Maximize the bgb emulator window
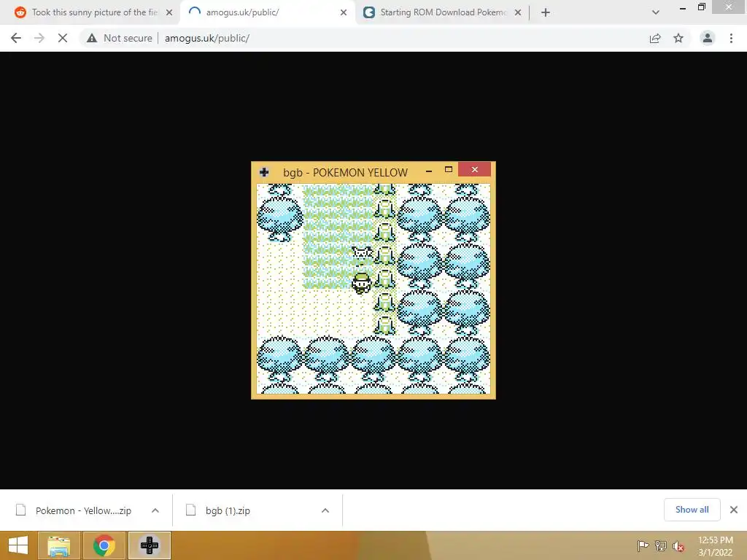This screenshot has height=560, width=747. pyautogui.click(x=449, y=169)
